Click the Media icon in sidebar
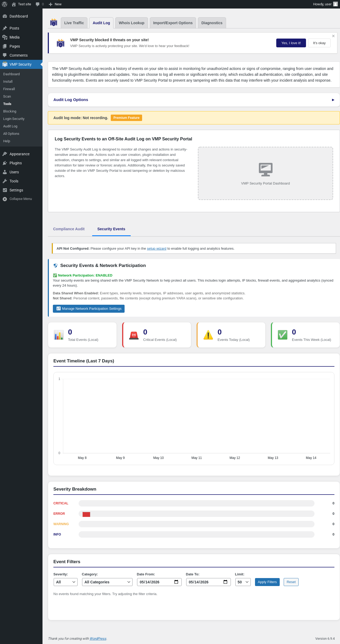The width and height of the screenshot is (340, 644). [5, 37]
